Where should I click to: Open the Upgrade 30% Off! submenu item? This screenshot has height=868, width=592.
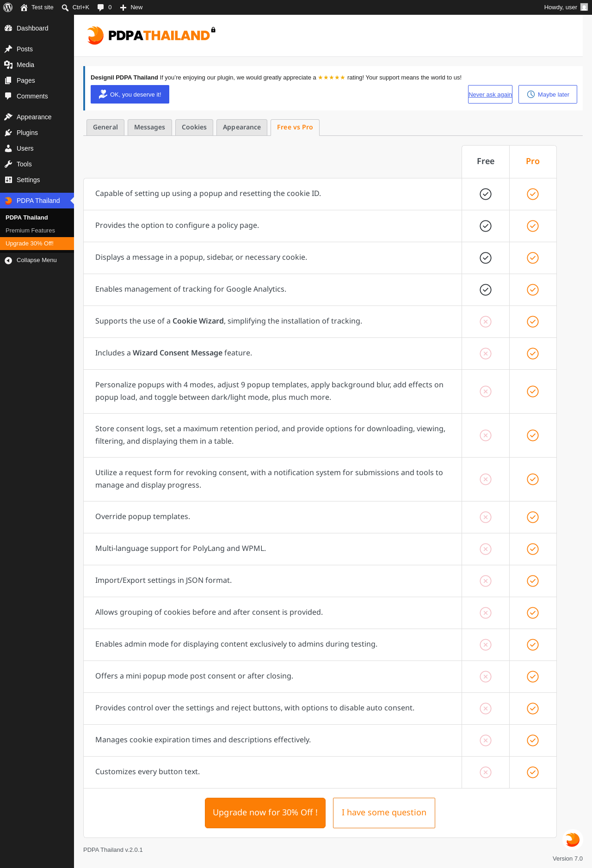click(x=37, y=244)
